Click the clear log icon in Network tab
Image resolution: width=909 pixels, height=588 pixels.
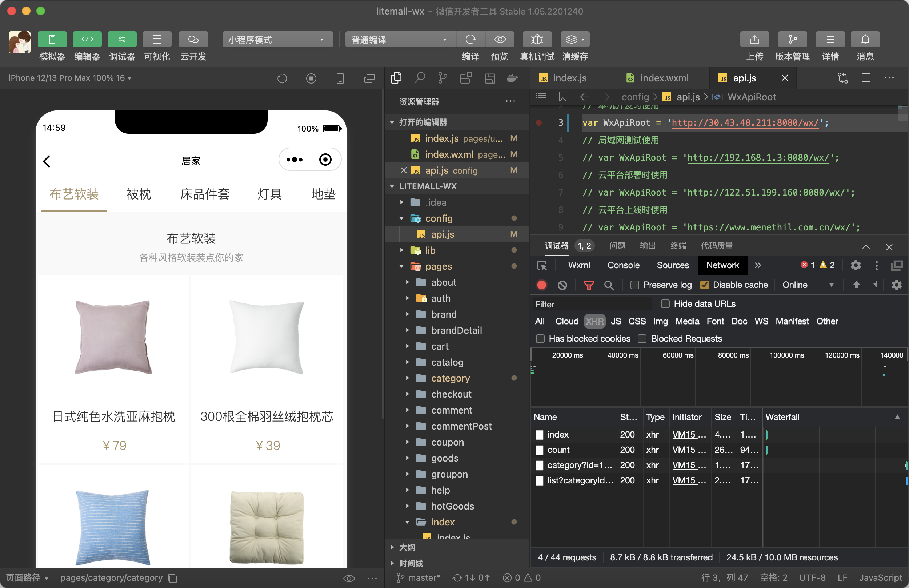pyautogui.click(x=562, y=285)
